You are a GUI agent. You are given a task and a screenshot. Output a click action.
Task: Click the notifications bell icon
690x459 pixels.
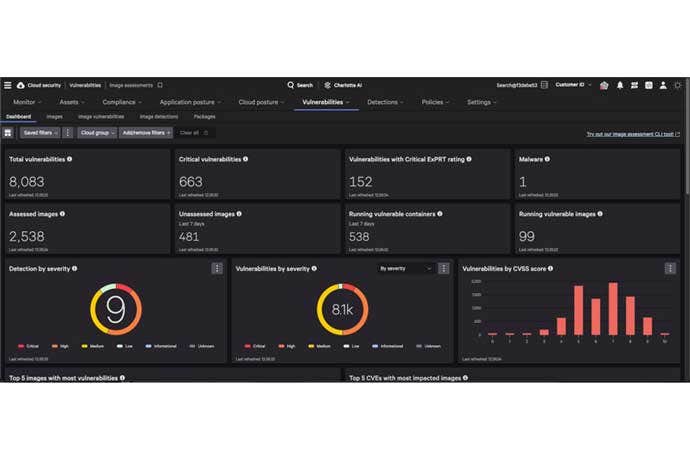(619, 85)
